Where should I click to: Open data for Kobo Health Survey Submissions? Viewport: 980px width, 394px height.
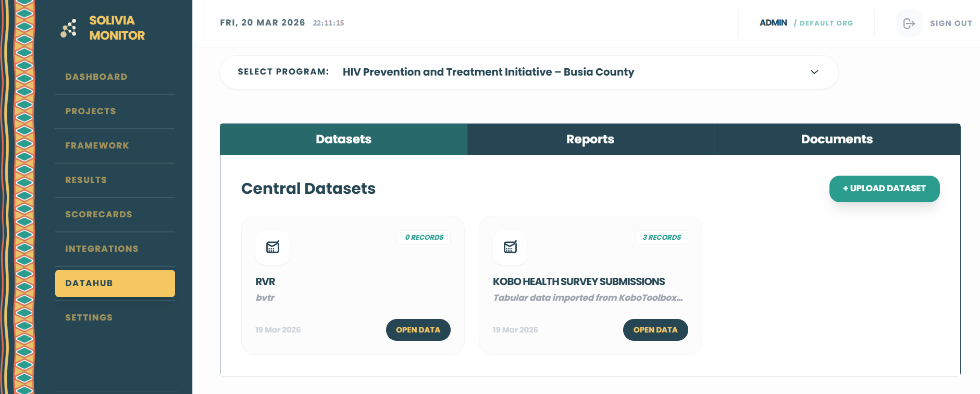point(655,330)
